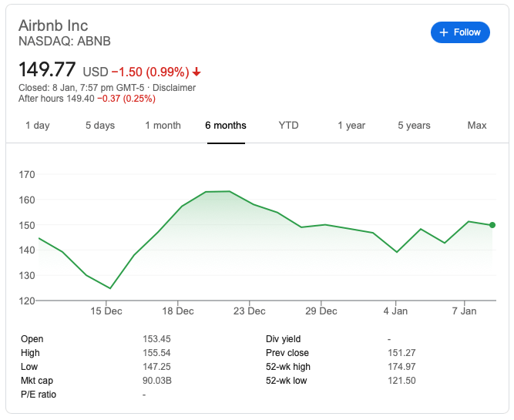The height and width of the screenshot is (420, 514).
Task: Click the 170 y-axis label
Action: 27,175
